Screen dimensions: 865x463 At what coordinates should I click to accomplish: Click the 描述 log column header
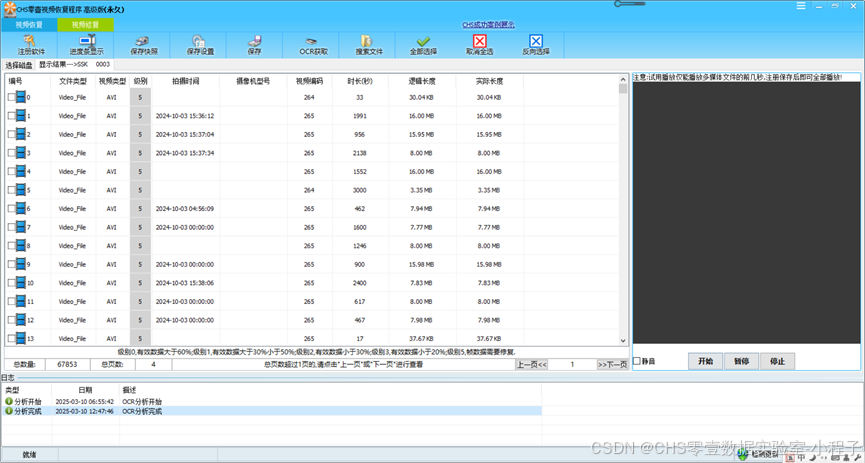click(129, 390)
